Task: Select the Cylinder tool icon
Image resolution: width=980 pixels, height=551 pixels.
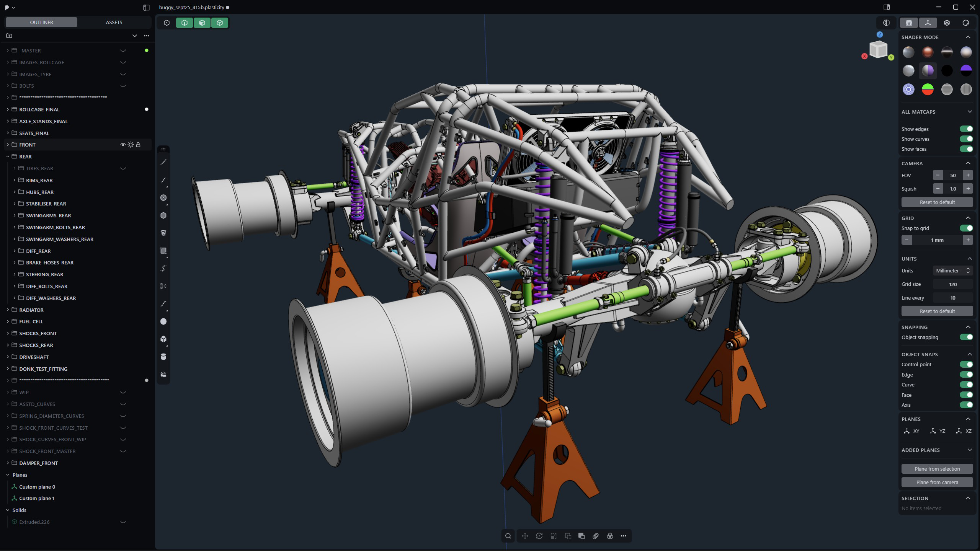Action: click(x=163, y=357)
